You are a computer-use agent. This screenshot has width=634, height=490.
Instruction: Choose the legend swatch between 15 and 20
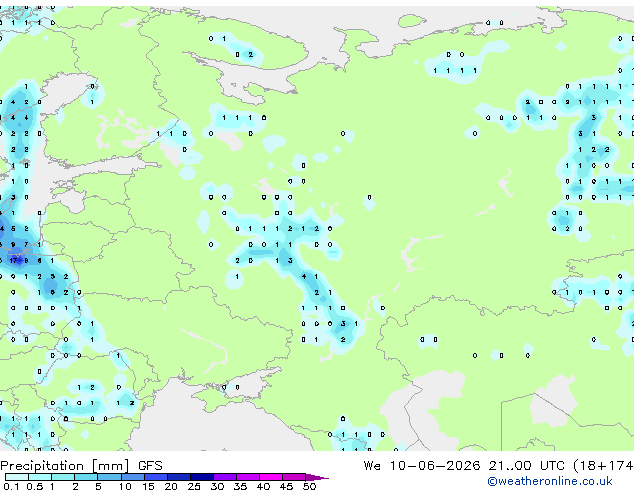click(156, 477)
